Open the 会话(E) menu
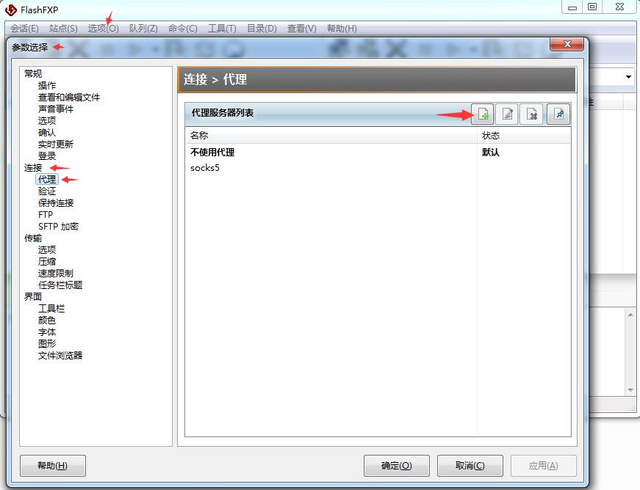Viewport: 640px width, 490px height. click(x=24, y=29)
